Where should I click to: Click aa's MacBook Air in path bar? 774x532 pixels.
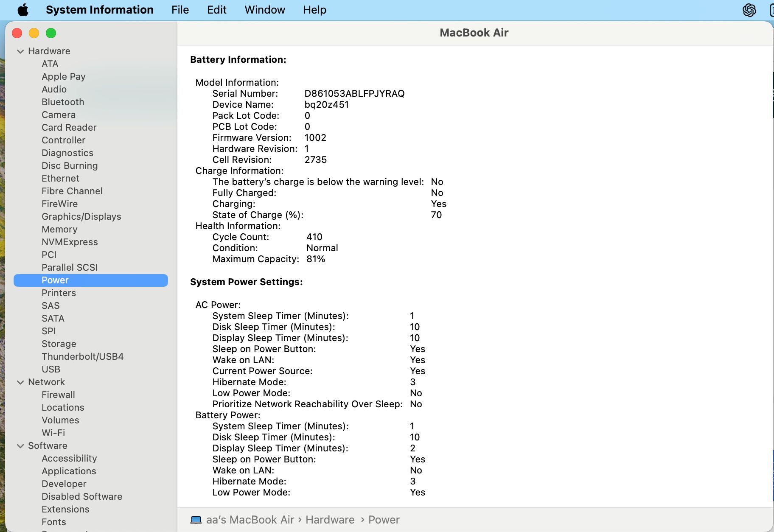click(x=250, y=520)
